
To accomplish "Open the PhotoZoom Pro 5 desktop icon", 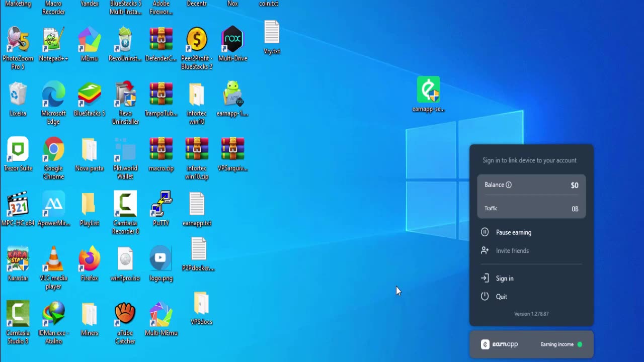I will pos(18,48).
